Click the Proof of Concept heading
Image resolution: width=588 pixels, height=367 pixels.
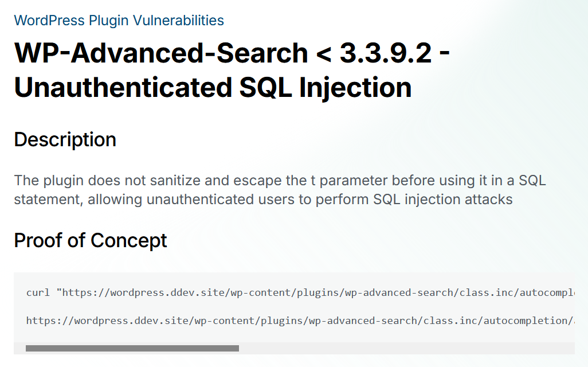pos(91,240)
